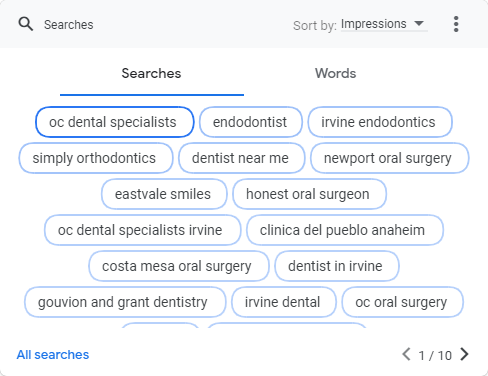Select the 'oc dental specialists' chip
The height and width of the screenshot is (376, 488).
(x=115, y=122)
